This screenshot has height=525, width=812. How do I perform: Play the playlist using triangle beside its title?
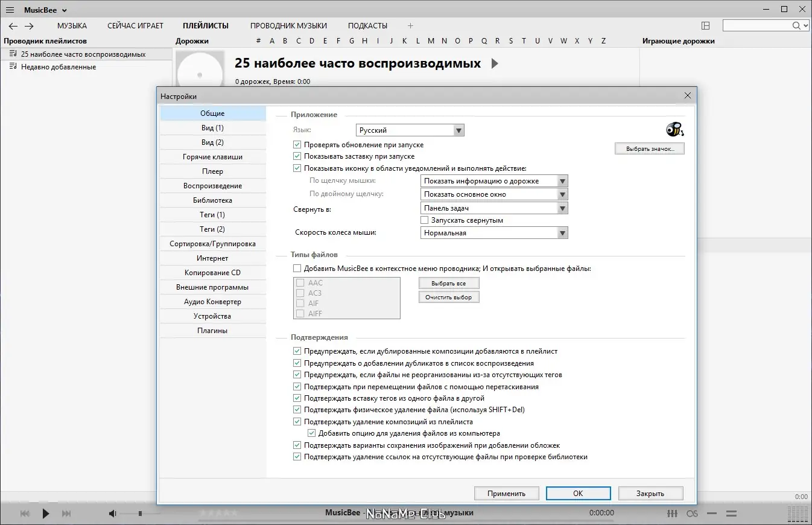tap(495, 63)
